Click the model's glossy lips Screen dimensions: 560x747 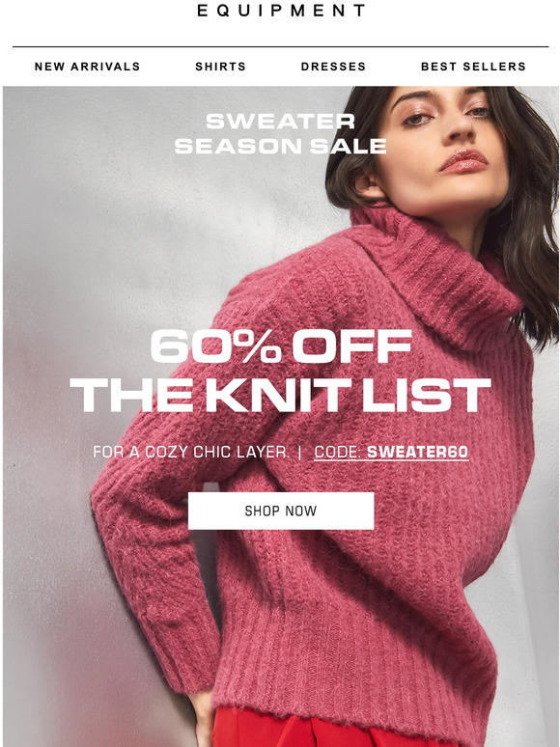pyautogui.click(x=463, y=160)
